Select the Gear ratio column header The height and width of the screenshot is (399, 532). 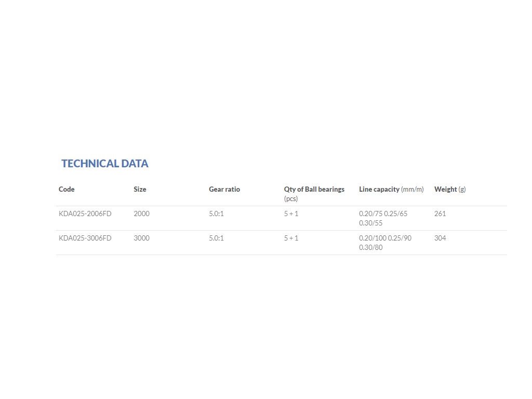pos(224,189)
